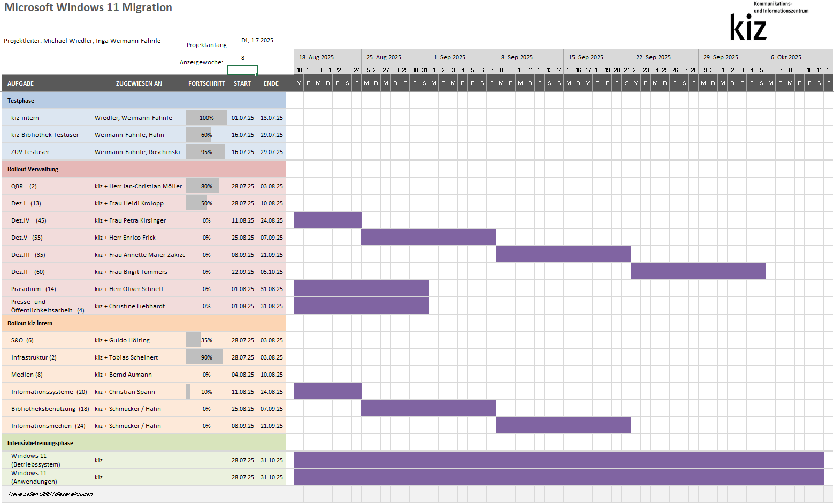The height and width of the screenshot is (504, 834).
Task: Click the 10% progress bar for Informationssysteme
Action: coord(188,392)
